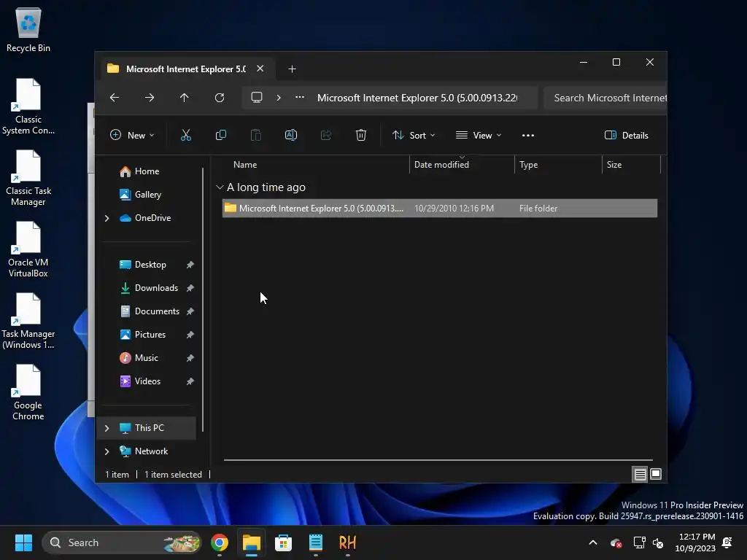Viewport: 747px width, 560px height.
Task: Click the taskbar Search box
Action: pyautogui.click(x=122, y=542)
